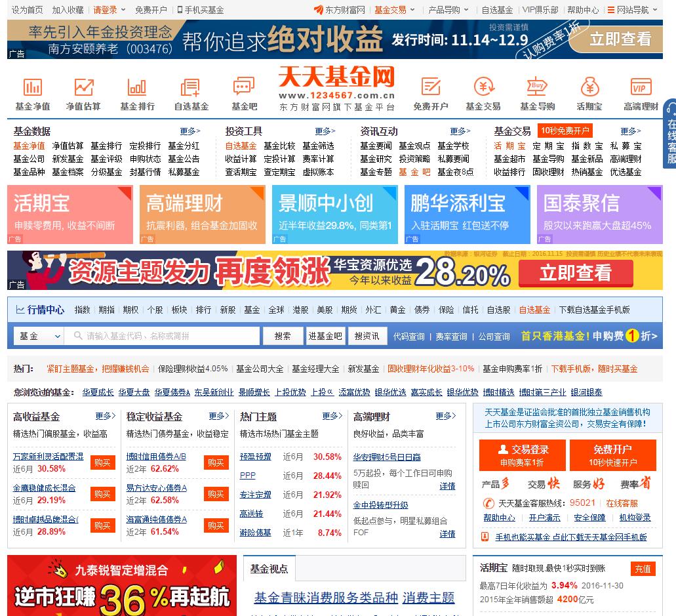Open the 基金经理大全 hot link

[x=315, y=369]
